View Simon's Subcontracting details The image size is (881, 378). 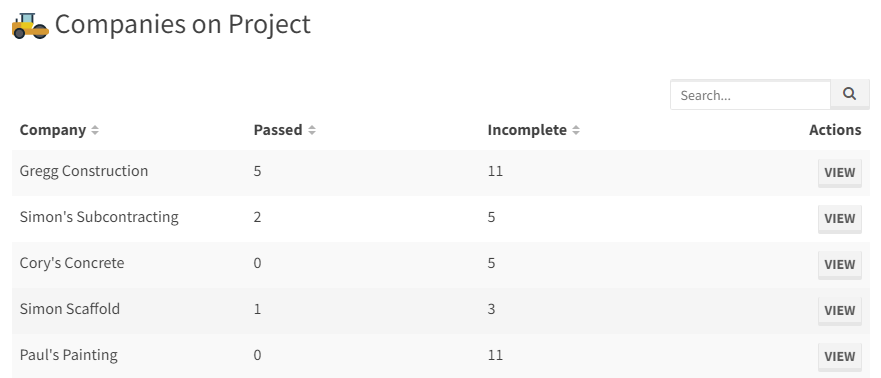coord(839,218)
